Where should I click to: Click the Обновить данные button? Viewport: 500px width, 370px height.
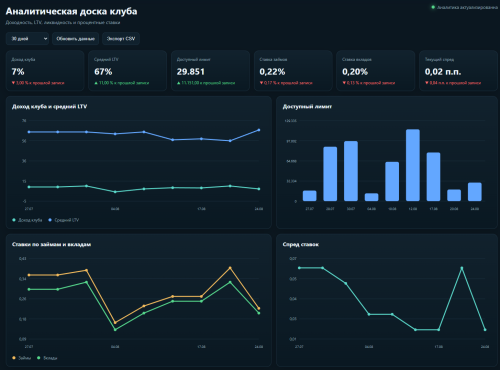click(x=76, y=39)
